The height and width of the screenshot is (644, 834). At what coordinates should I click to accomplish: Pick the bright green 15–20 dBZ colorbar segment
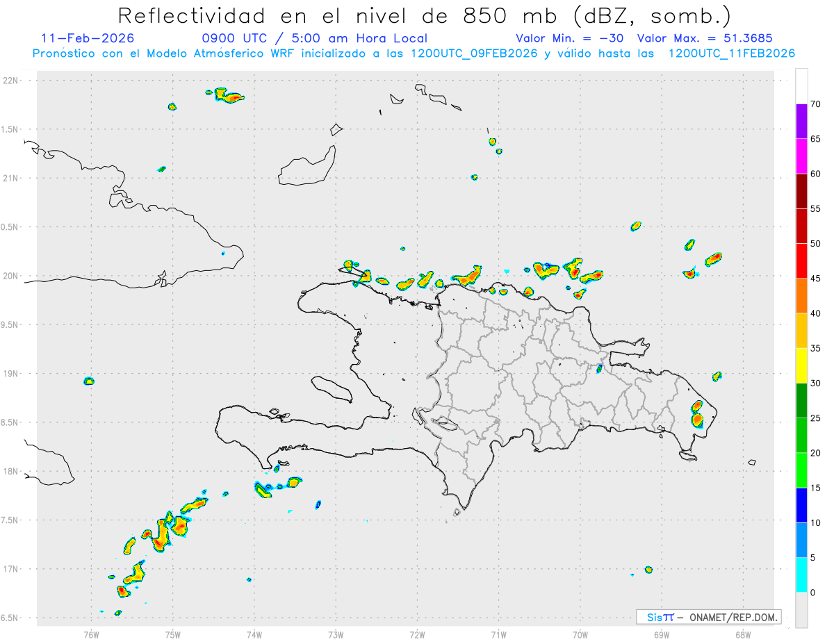(801, 470)
